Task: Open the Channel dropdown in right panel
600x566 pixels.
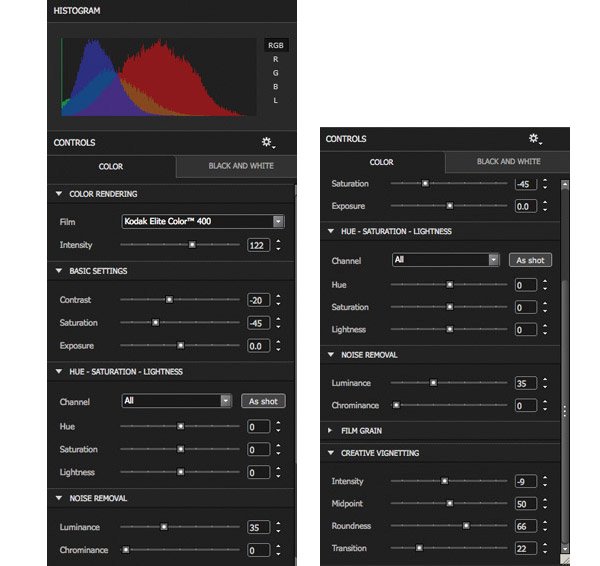Action: tap(446, 260)
